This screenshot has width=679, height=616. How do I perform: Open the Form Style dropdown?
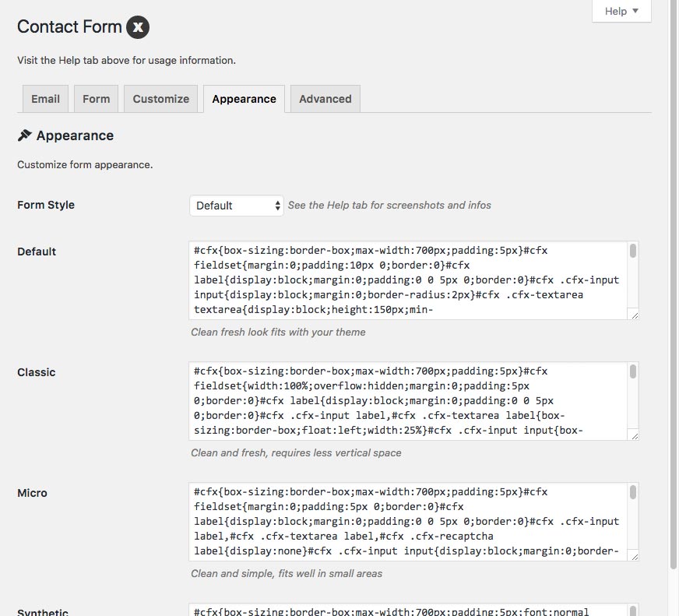coord(236,206)
